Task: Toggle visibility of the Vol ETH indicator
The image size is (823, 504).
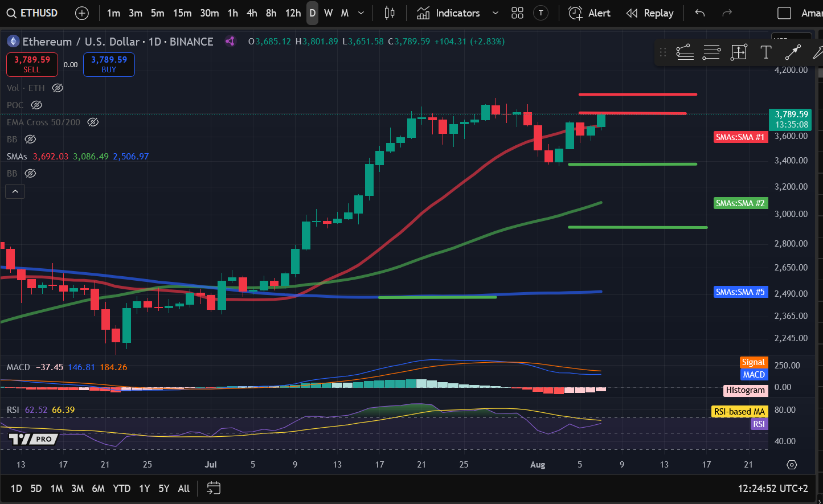Action: coord(58,88)
